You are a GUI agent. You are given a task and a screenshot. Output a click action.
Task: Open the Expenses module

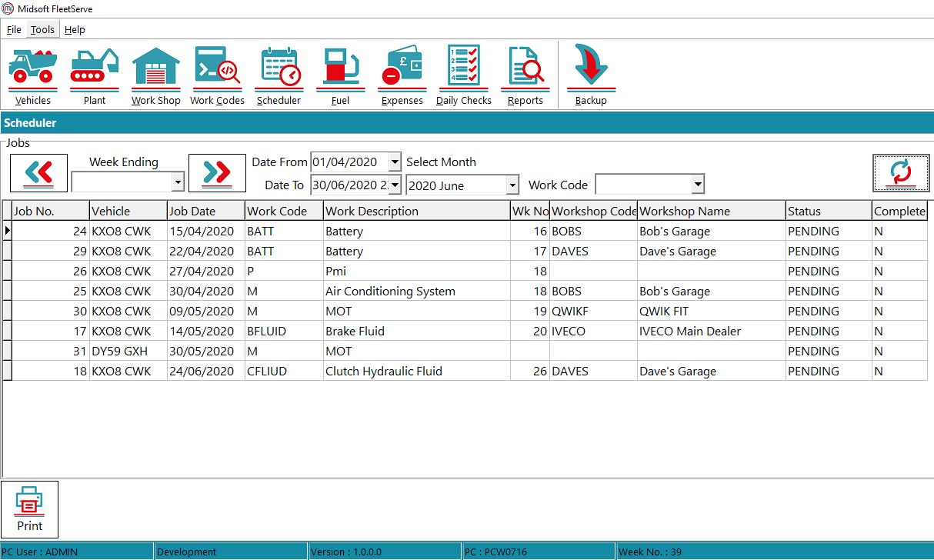402,73
